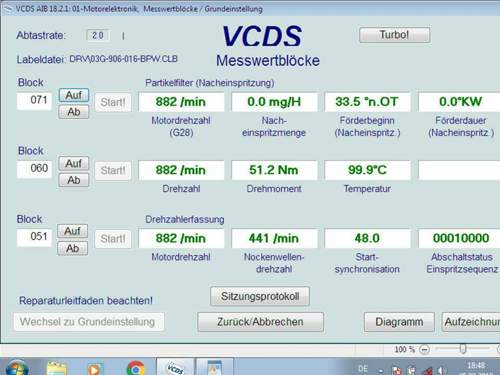The width and height of the screenshot is (500, 375).
Task: Click Zurück/Abbrechen to go back
Action: tap(260, 322)
